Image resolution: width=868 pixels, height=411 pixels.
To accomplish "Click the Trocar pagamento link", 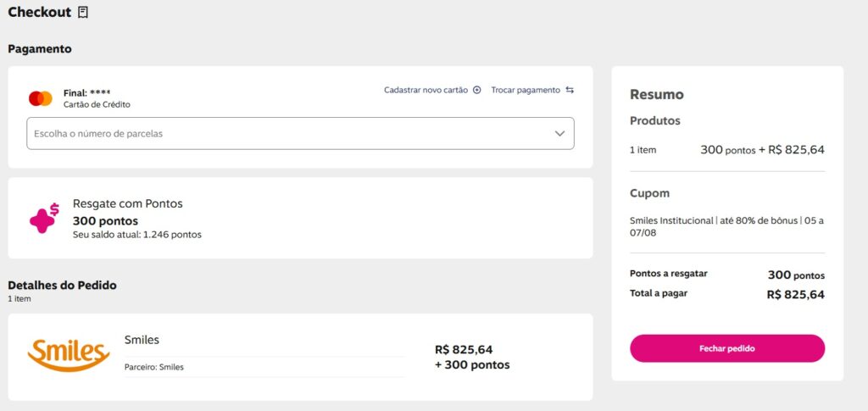I will 526,90.
